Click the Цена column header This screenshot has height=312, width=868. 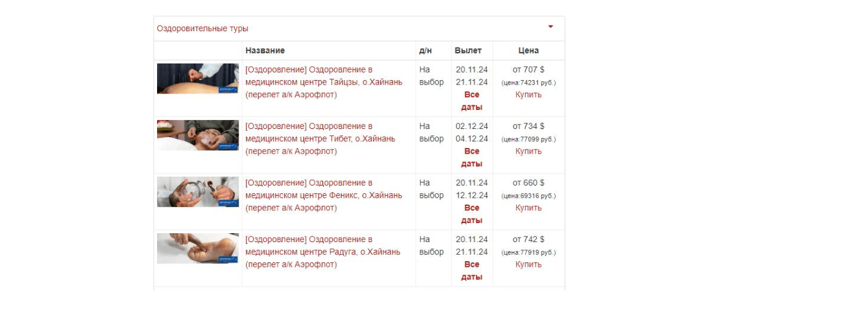click(x=528, y=50)
